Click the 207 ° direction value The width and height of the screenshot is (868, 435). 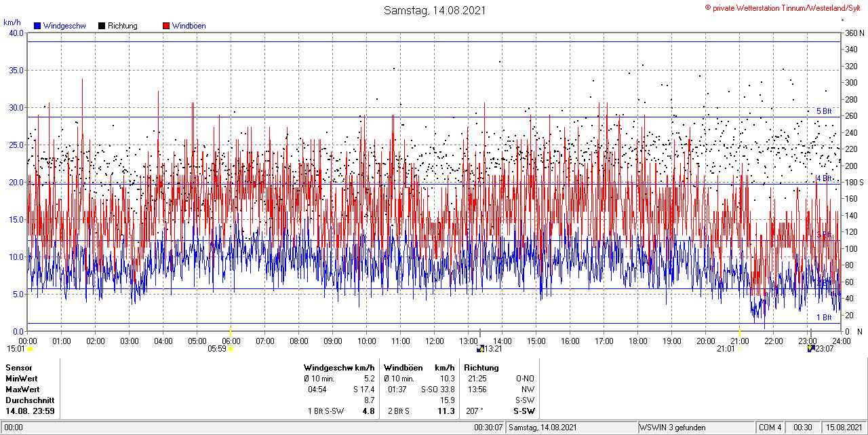473,411
